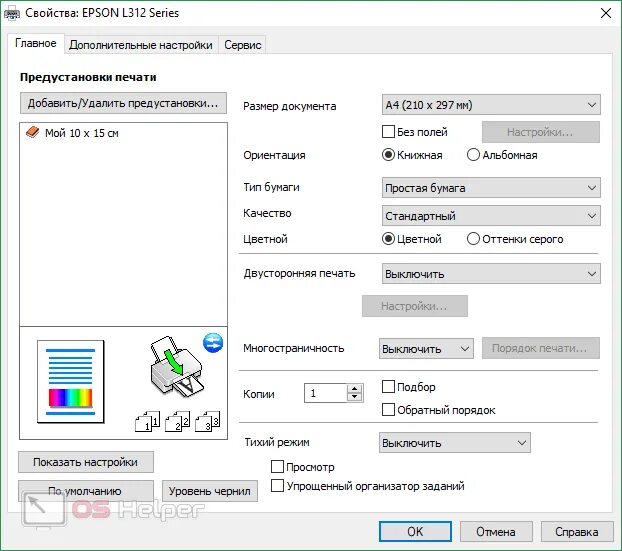Click the Уровень чернил button
The height and width of the screenshot is (551, 622).
(x=210, y=491)
